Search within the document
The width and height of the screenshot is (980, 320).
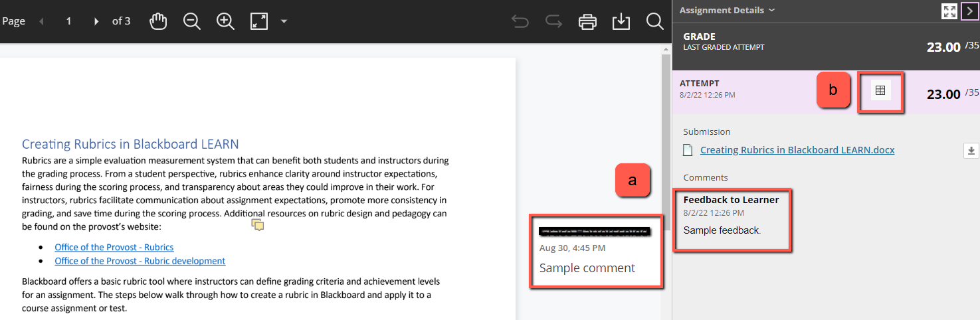(x=655, y=21)
